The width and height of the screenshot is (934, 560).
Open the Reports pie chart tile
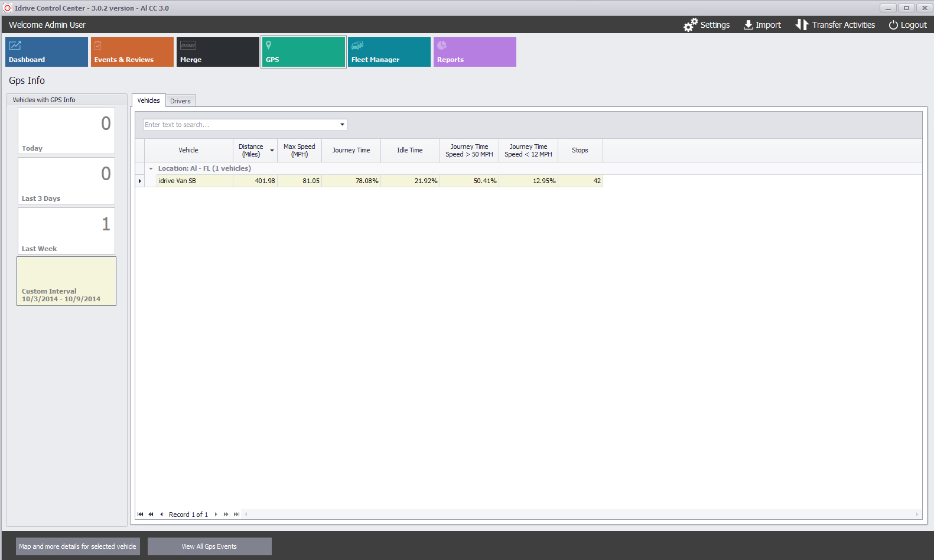(x=475, y=52)
